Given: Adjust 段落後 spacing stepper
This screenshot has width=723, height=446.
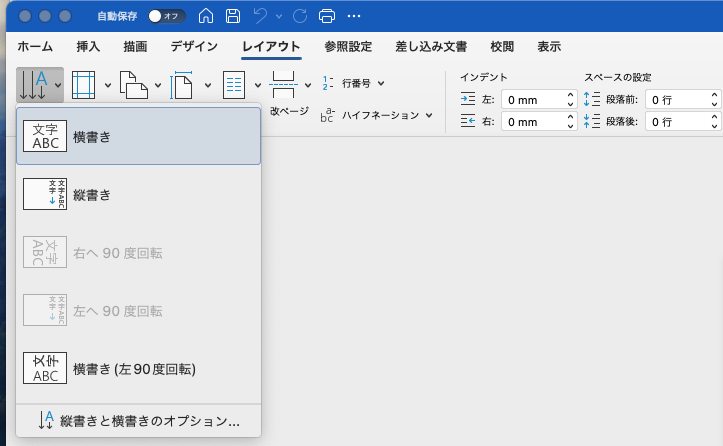Looking at the screenshot, I should pos(714,122).
